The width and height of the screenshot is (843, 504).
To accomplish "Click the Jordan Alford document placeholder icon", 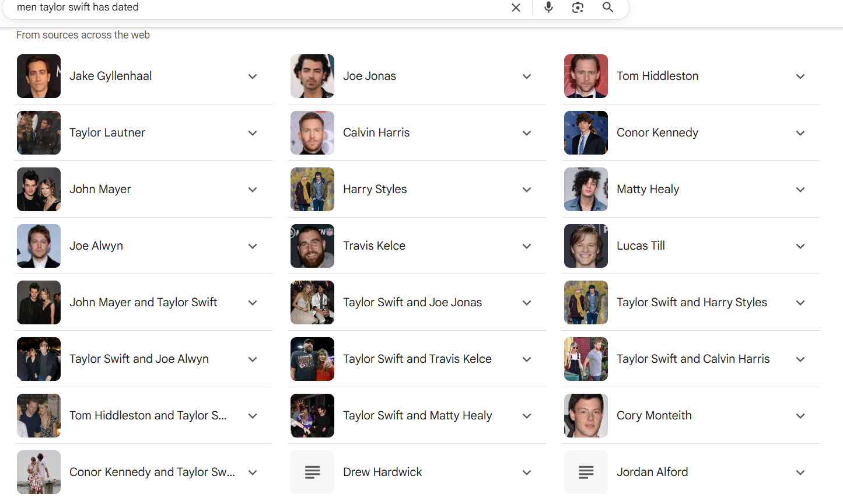I will [586, 472].
